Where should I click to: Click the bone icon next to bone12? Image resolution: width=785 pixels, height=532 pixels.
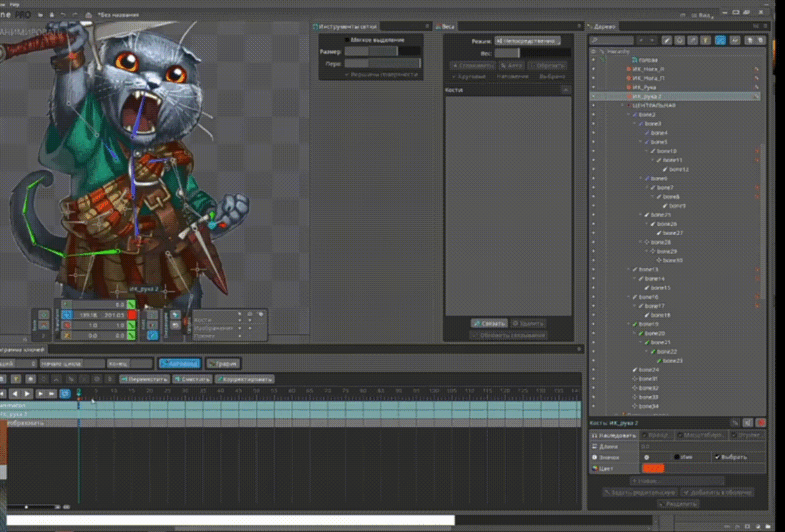(x=667, y=169)
